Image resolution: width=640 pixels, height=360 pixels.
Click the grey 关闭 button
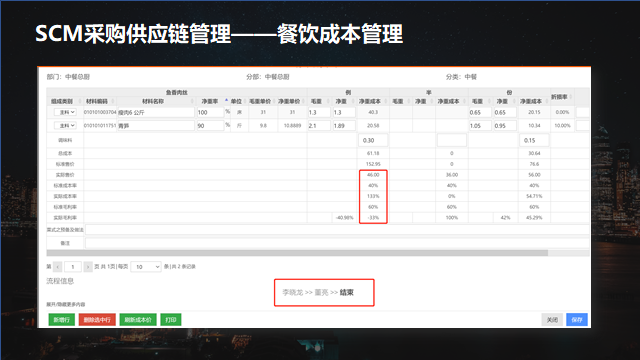[x=552, y=320]
